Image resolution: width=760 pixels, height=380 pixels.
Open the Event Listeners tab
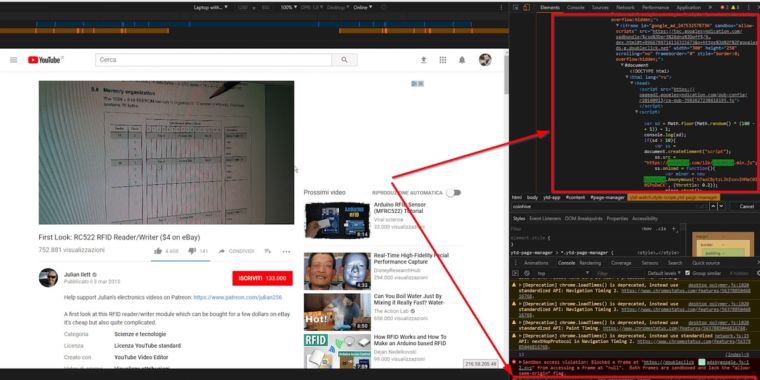545,219
